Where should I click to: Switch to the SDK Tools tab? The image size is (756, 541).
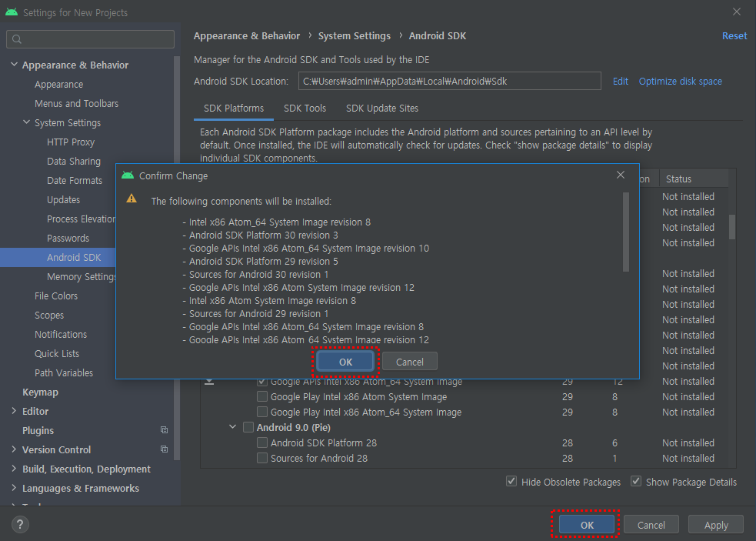305,108
